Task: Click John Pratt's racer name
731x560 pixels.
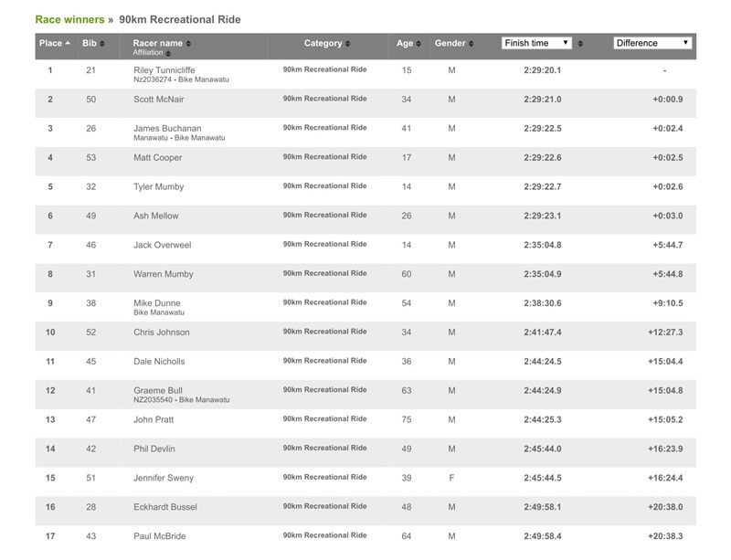Action: [154, 420]
